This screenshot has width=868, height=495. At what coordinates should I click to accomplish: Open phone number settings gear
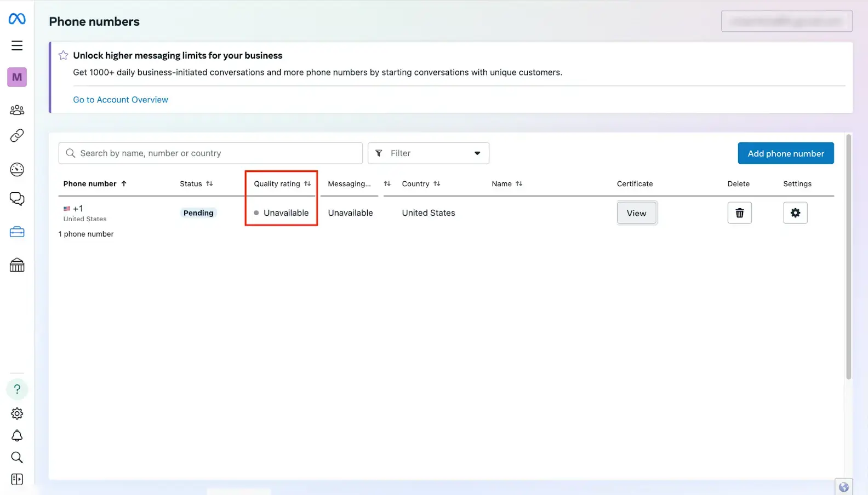pos(795,213)
